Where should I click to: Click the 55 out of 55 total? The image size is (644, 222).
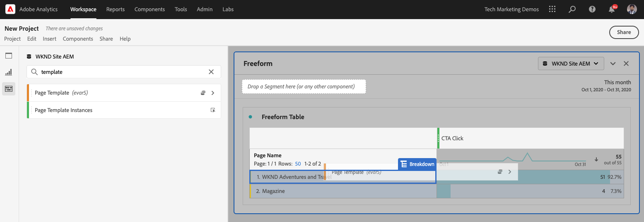pos(613,159)
